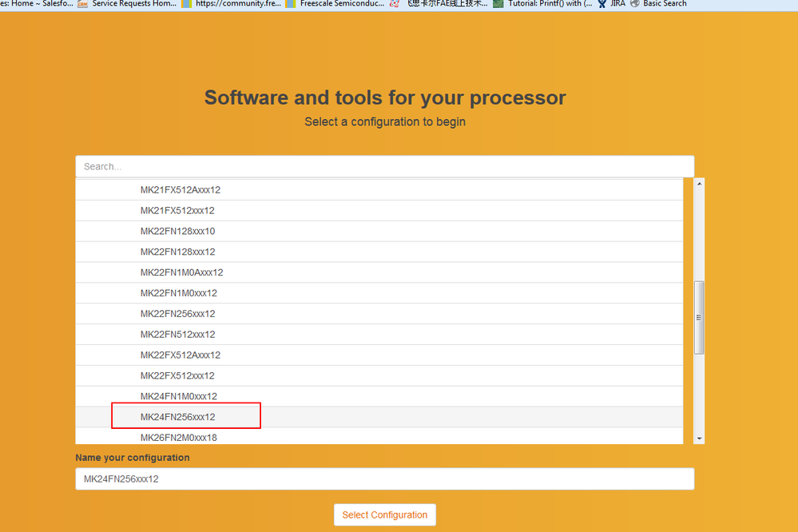This screenshot has height=532, width=798.
Task: Select MK22FN1M0Axxx12 entry
Action: click(379, 272)
